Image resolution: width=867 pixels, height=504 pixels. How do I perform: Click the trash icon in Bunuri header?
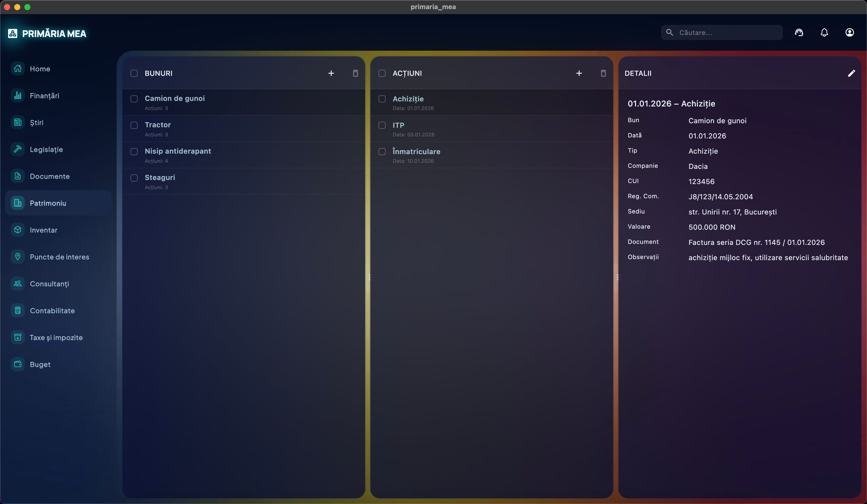click(x=355, y=73)
